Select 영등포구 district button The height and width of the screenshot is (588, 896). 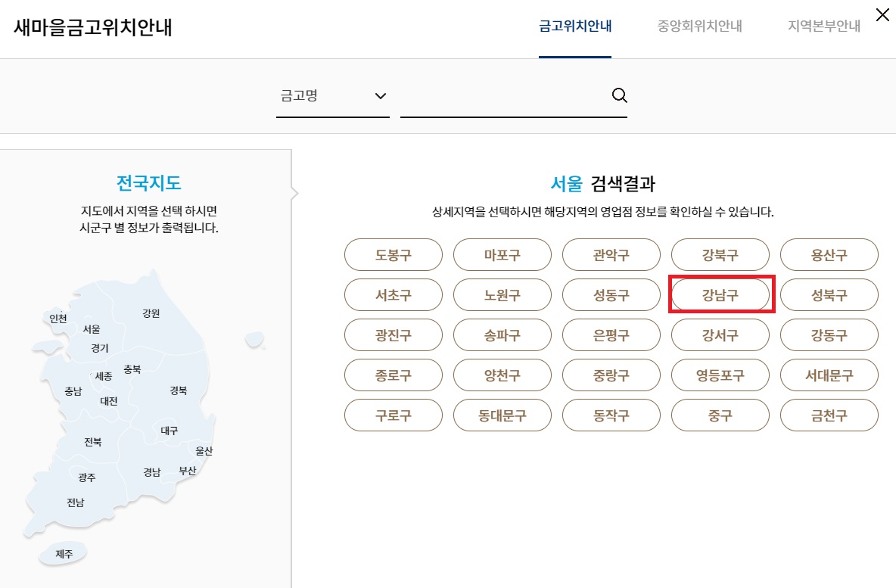[x=720, y=375]
